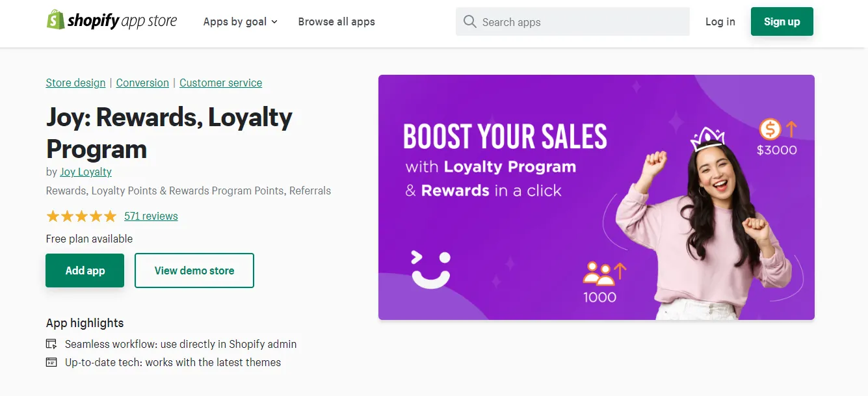
Task: Expand the Apps by goal dropdown
Action: 240,21
